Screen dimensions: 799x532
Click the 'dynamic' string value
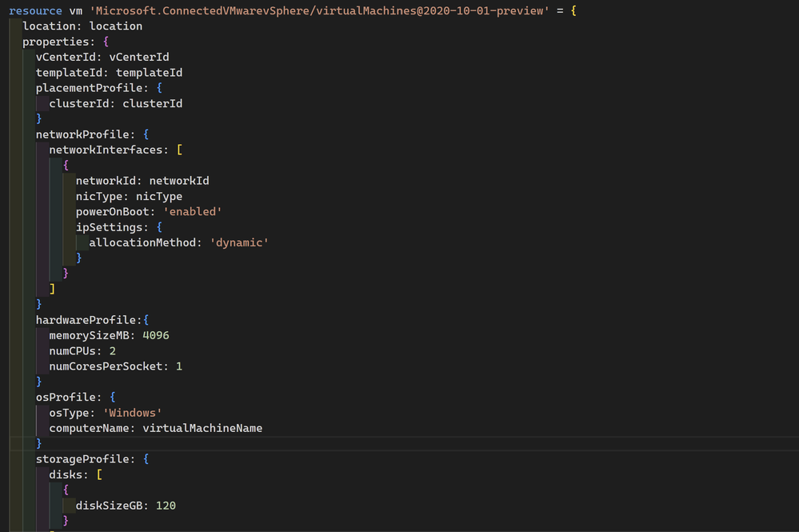[239, 242]
